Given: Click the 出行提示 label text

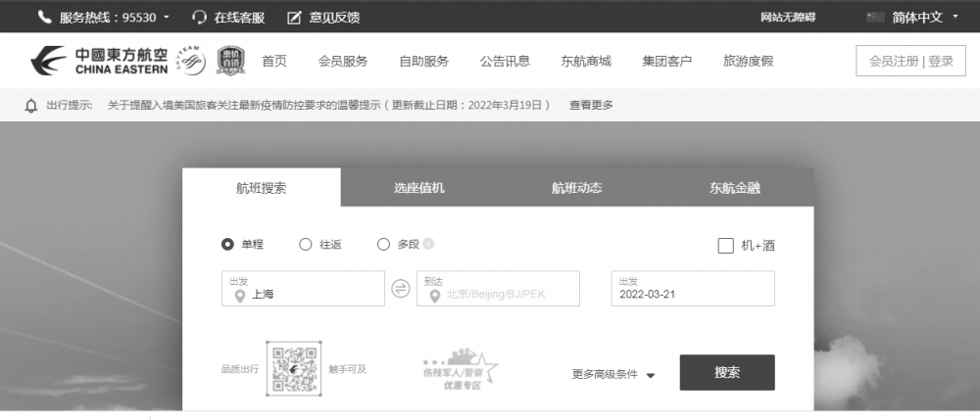Looking at the screenshot, I should [70, 106].
